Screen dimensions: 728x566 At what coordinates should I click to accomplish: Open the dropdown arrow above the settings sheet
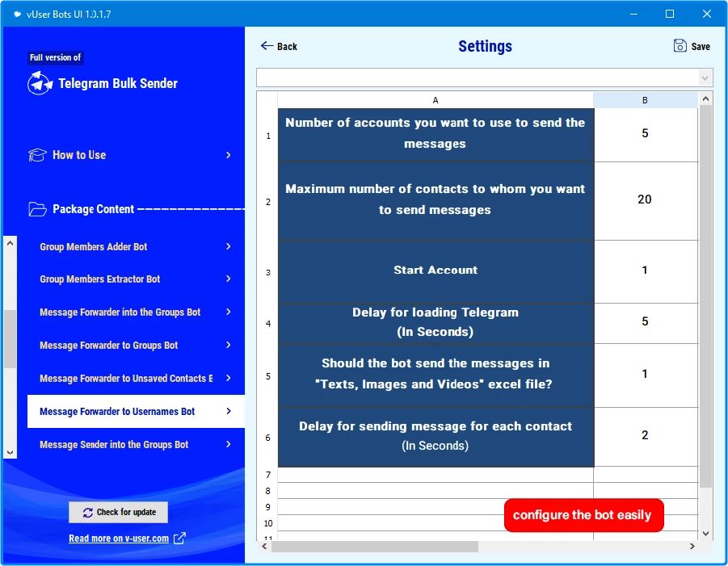(x=705, y=78)
